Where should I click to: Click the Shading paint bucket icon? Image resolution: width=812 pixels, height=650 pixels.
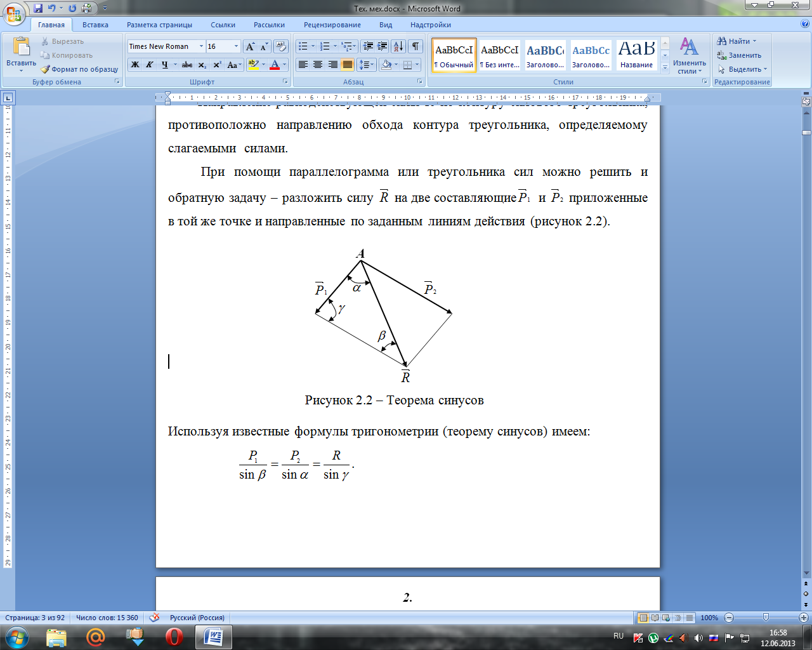tap(386, 65)
